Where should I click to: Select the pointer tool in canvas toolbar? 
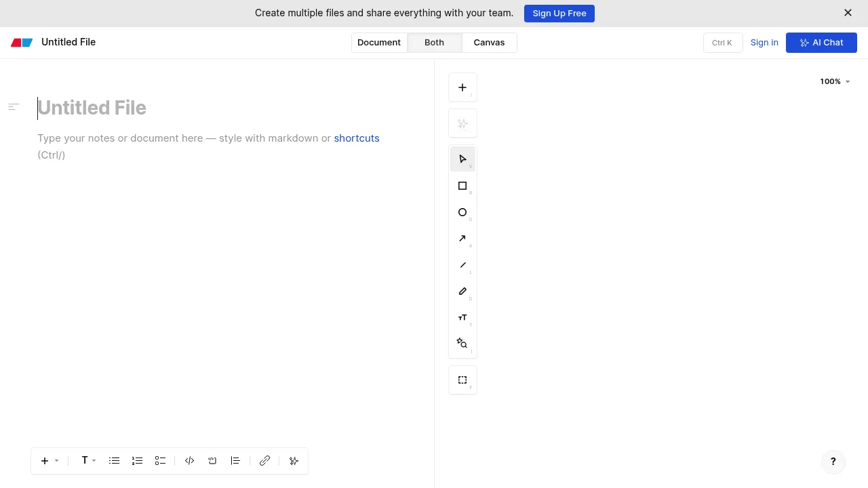[x=462, y=159]
